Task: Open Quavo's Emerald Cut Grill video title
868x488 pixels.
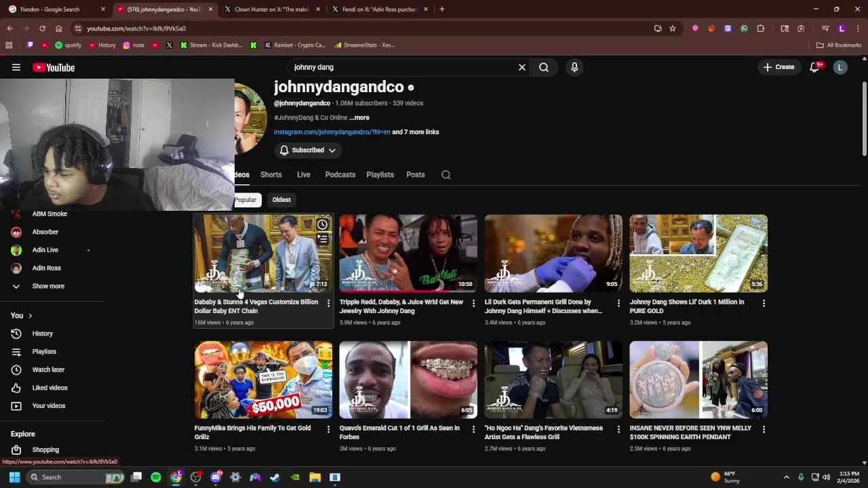Action: (399, 432)
